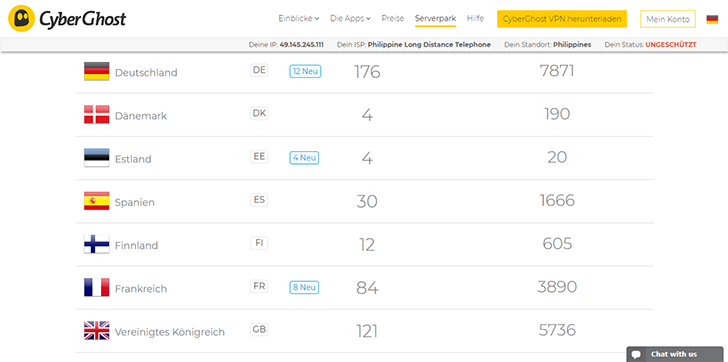Screen dimensions: 728x362
Task: Click the CyberGhost ghost logo
Action: pos(21,19)
